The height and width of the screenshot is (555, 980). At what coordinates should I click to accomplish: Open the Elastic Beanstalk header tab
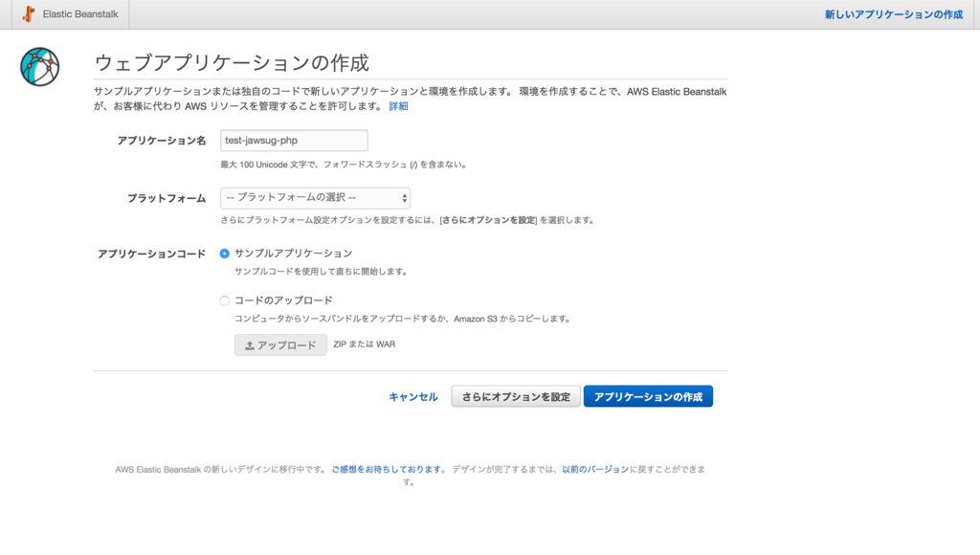[x=70, y=13]
